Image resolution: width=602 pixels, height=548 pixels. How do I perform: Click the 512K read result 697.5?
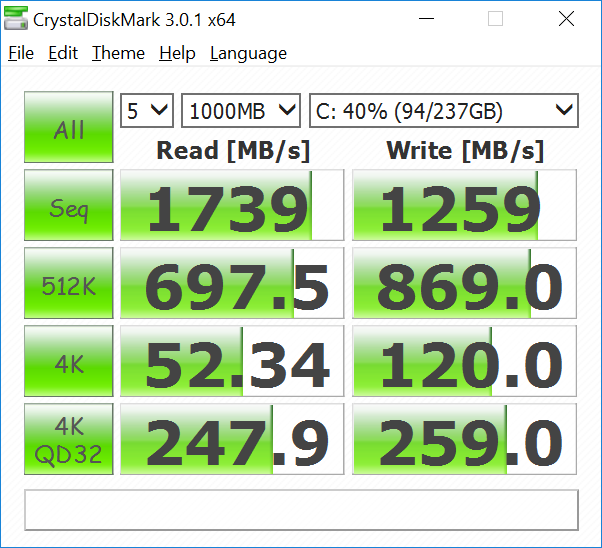coord(232,283)
